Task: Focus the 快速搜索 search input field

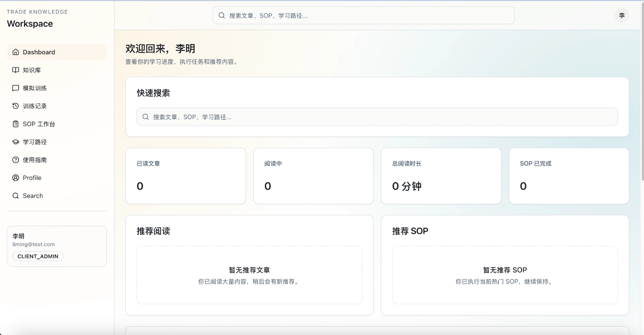Action: 377,117
